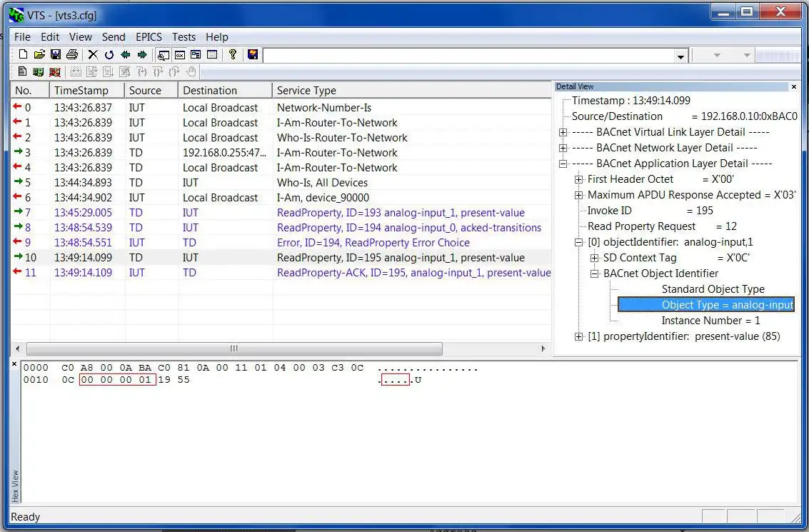Expand BACnet Virtual Link Layer Detail node
This screenshot has width=809, height=532.
[563, 133]
